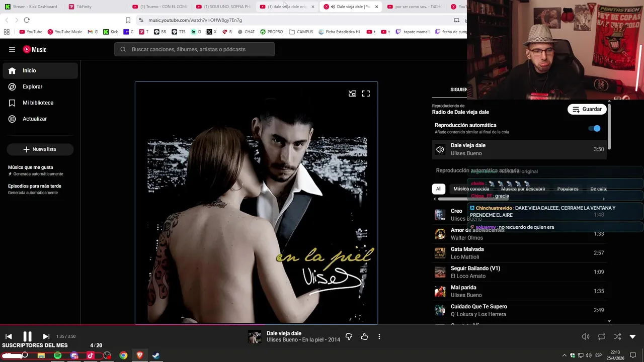Bookmark this page in the address bar
This screenshot has height=362, width=644.
[128, 20]
